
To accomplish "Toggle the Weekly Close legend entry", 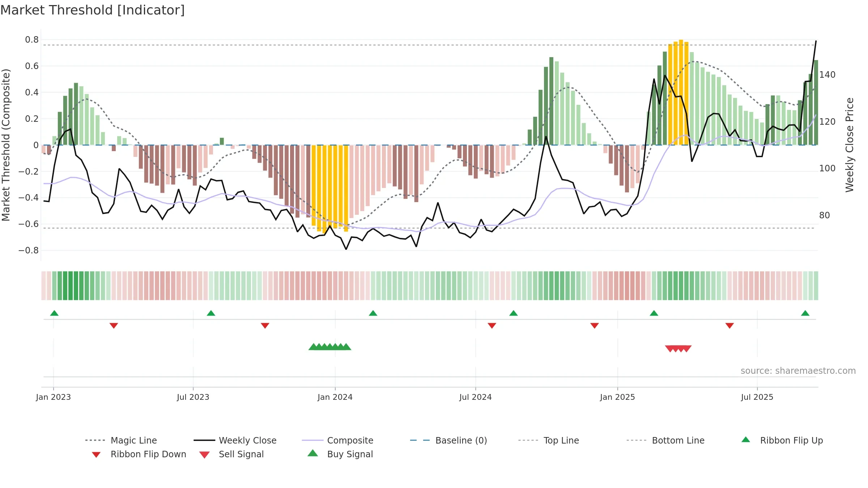I will click(x=235, y=440).
